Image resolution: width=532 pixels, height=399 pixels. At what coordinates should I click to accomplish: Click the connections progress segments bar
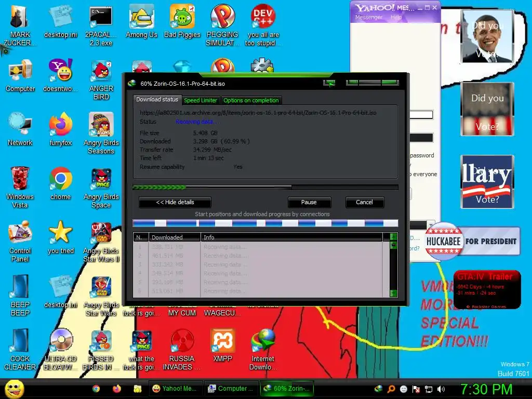[265, 223]
